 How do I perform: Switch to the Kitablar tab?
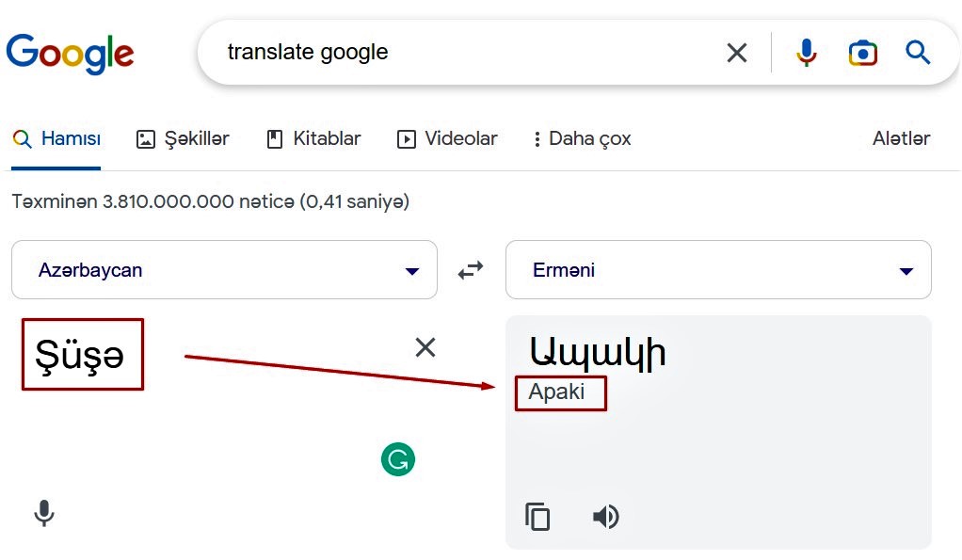[x=313, y=139]
